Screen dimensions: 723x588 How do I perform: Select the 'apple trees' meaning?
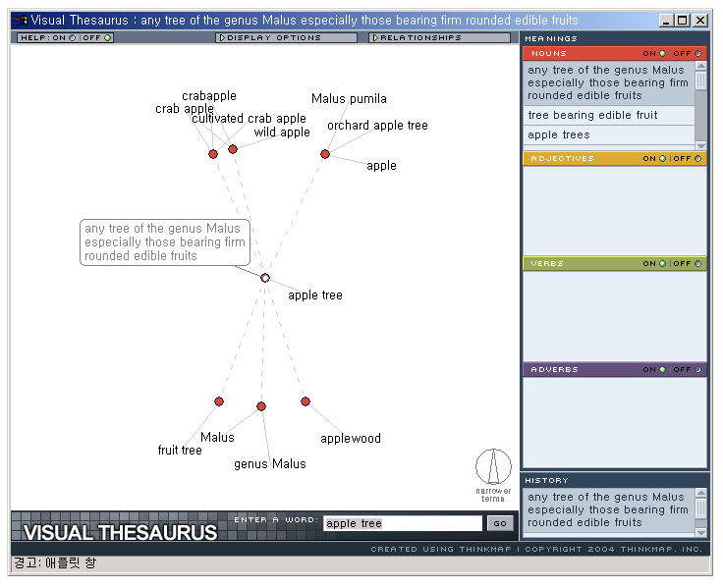(609, 135)
